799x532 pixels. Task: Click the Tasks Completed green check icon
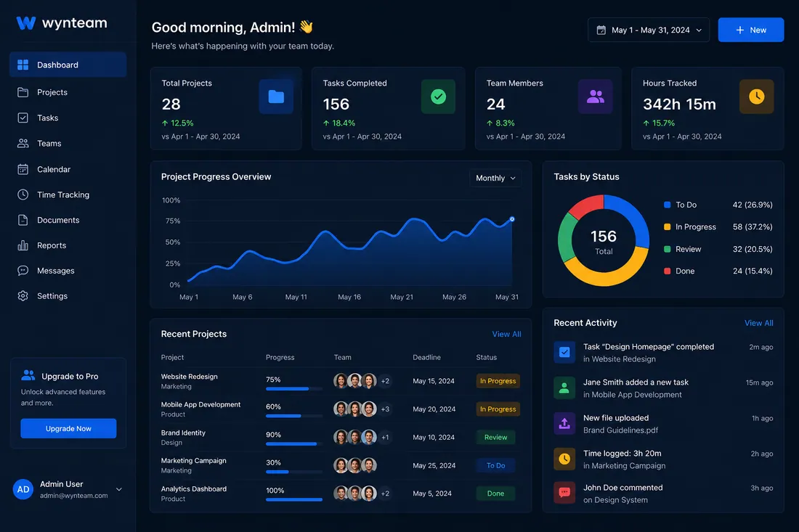click(x=438, y=97)
